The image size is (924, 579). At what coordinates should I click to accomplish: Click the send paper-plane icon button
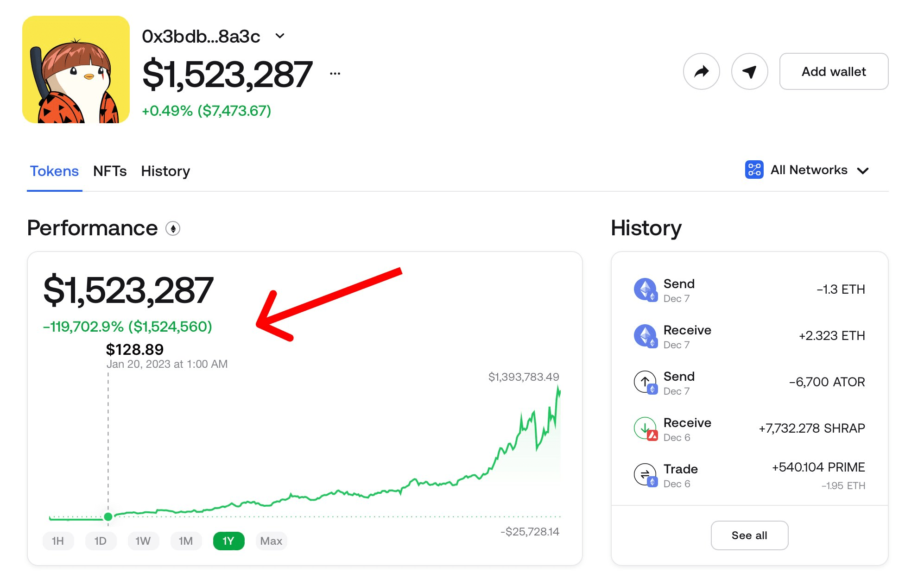(749, 71)
